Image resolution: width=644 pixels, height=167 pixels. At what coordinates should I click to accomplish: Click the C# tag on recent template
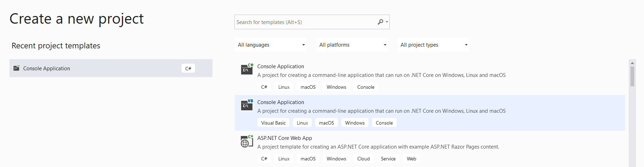pyautogui.click(x=188, y=68)
